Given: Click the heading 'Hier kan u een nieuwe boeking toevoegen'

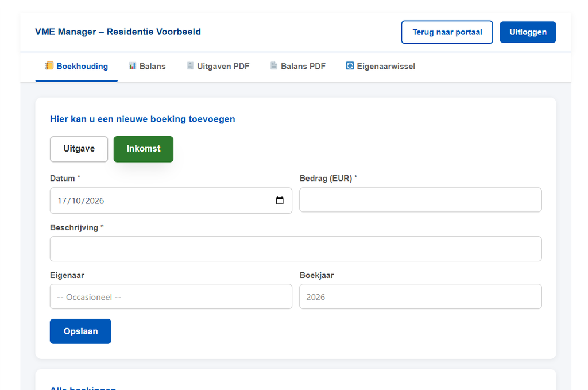Looking at the screenshot, I should (142, 119).
